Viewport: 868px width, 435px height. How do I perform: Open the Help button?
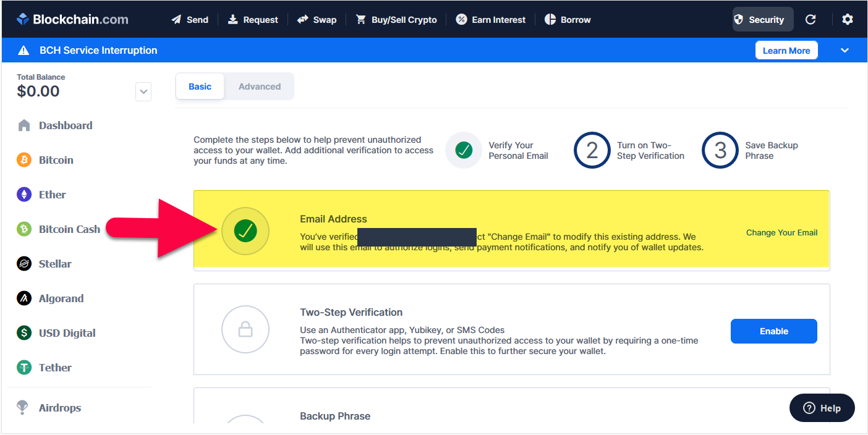822,408
